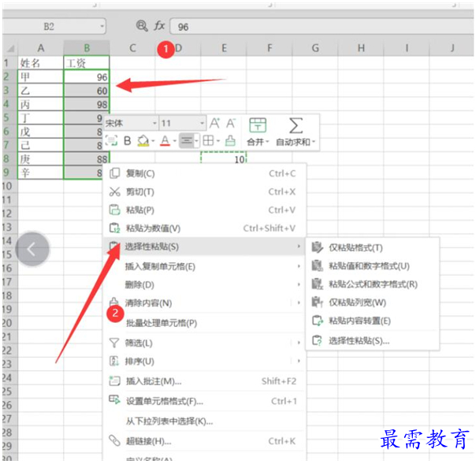Click the borders grid icon
The width and height of the screenshot is (476, 464).
coord(208,141)
